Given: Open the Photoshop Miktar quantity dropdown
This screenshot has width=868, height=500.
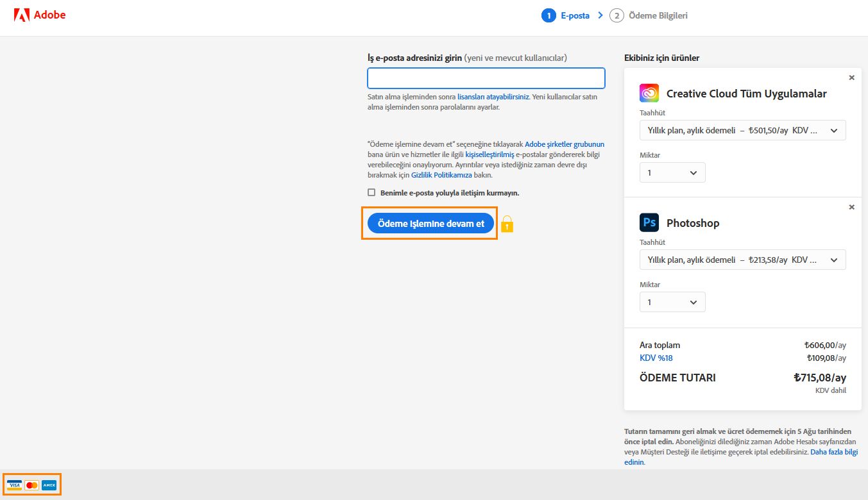Looking at the screenshot, I should 672,302.
